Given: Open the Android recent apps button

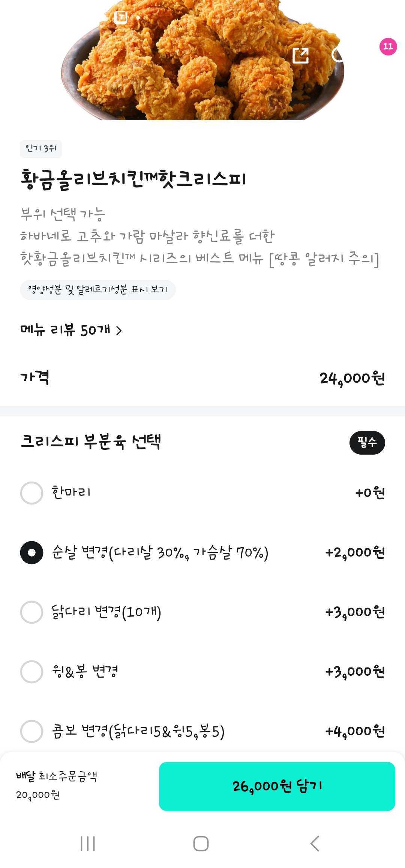Looking at the screenshot, I should [x=88, y=843].
